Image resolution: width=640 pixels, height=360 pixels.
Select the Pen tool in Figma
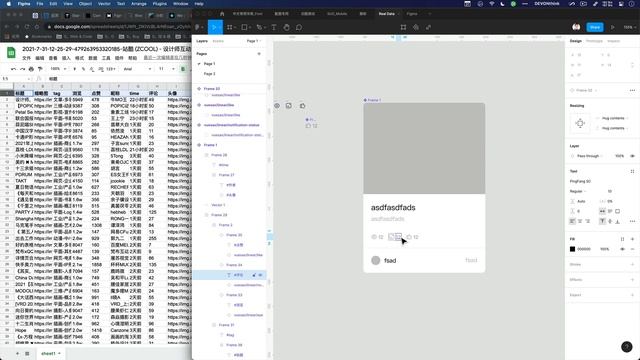(259, 27)
